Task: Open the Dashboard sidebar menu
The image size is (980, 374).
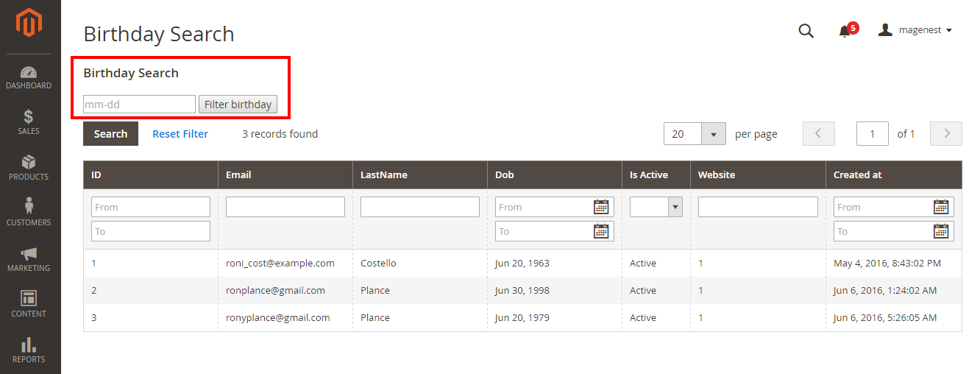Action: click(x=29, y=78)
